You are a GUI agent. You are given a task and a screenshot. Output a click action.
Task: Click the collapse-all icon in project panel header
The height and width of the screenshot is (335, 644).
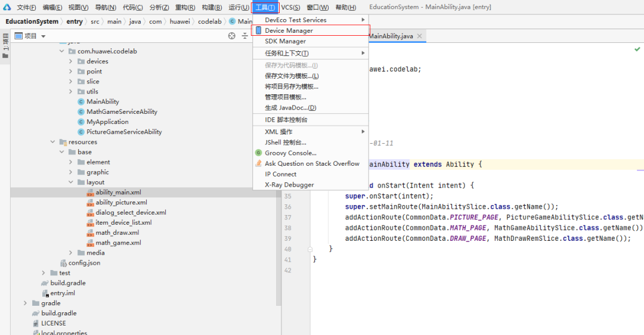coord(245,36)
